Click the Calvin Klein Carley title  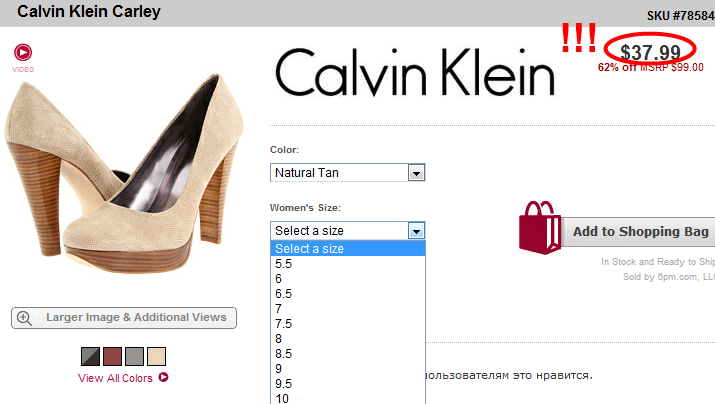[x=89, y=11]
